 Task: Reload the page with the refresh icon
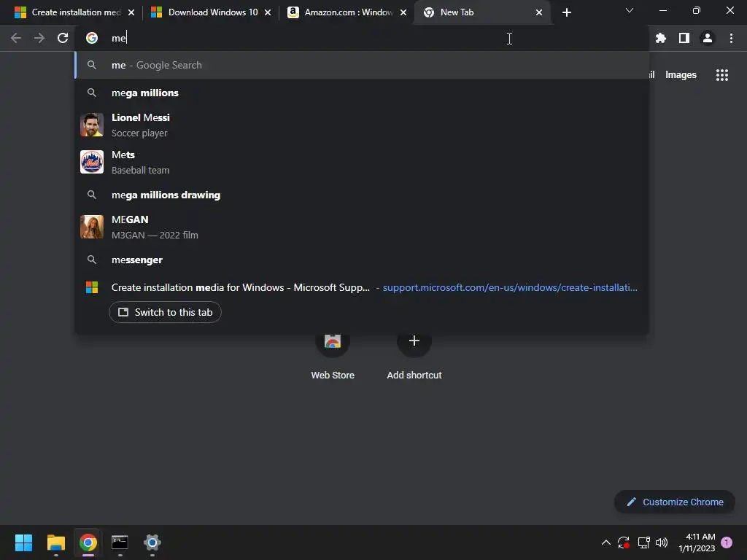click(x=63, y=38)
